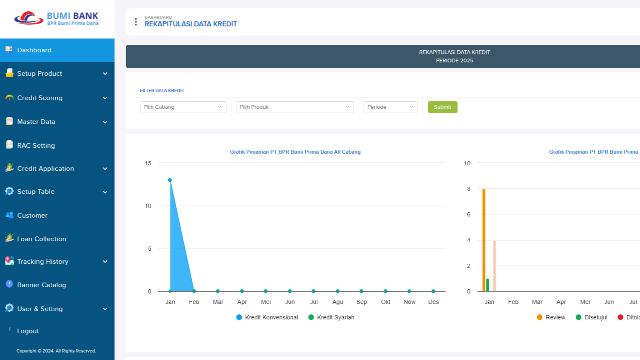Screen dimensions: 640x360
Task: Click the Disetujui green legend swatch
Action: click(578, 317)
